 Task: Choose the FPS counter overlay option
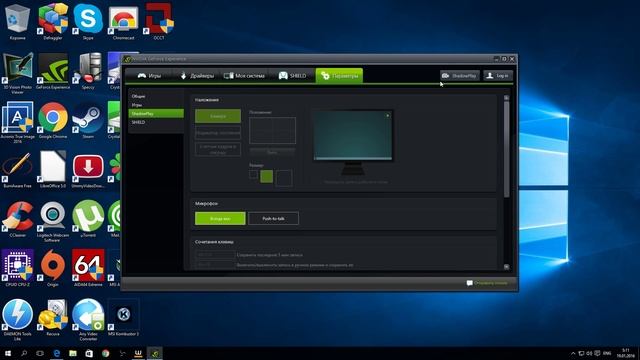pos(218,149)
